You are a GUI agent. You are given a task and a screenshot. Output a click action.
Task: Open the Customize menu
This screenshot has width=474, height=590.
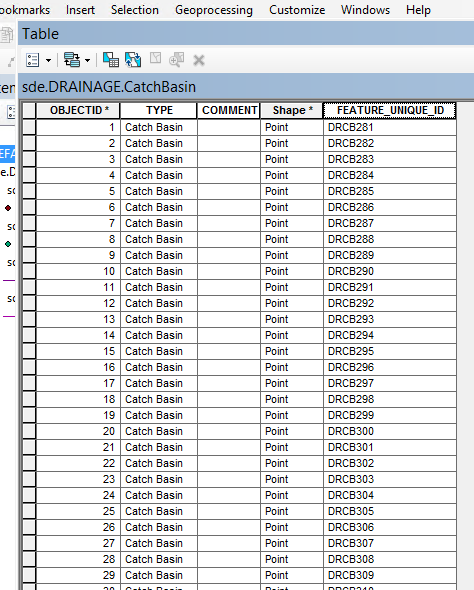(297, 10)
